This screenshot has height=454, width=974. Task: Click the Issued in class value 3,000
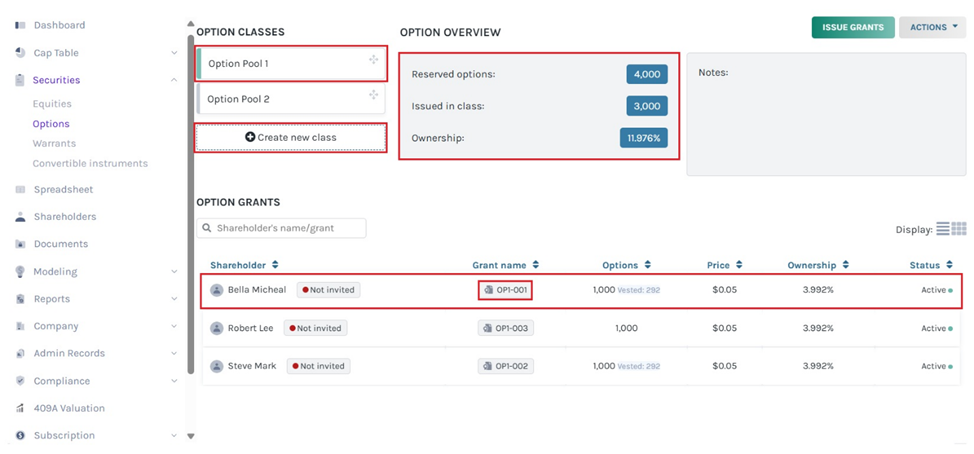point(647,106)
